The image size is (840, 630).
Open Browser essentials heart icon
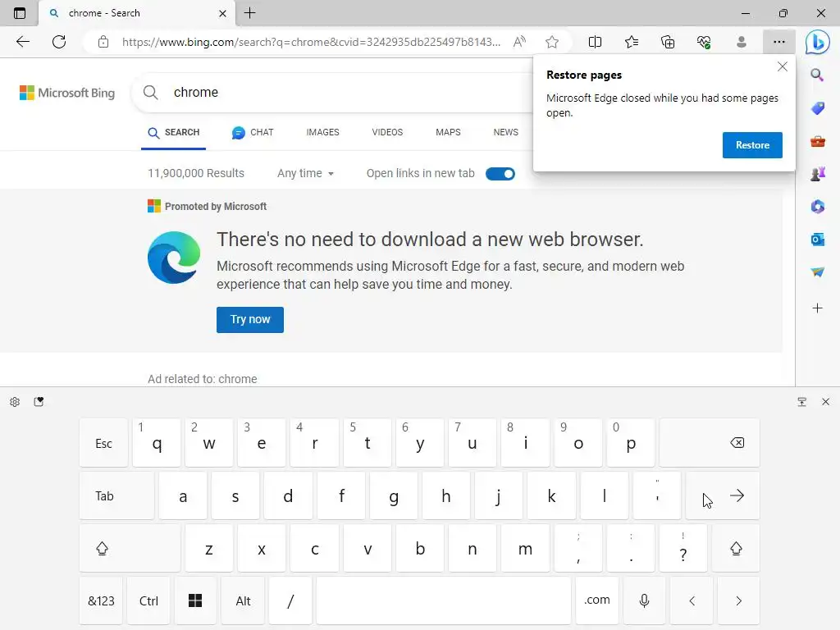click(x=704, y=42)
